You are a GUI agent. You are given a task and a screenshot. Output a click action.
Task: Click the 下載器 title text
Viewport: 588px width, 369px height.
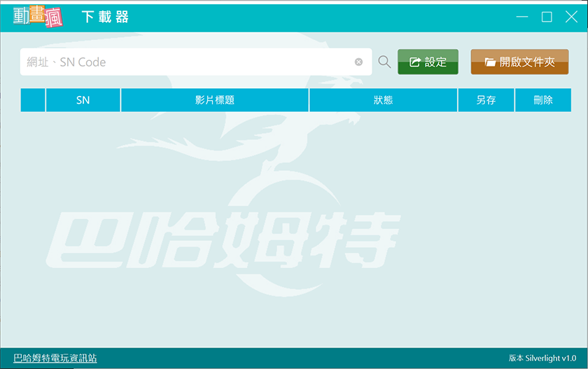(x=106, y=17)
